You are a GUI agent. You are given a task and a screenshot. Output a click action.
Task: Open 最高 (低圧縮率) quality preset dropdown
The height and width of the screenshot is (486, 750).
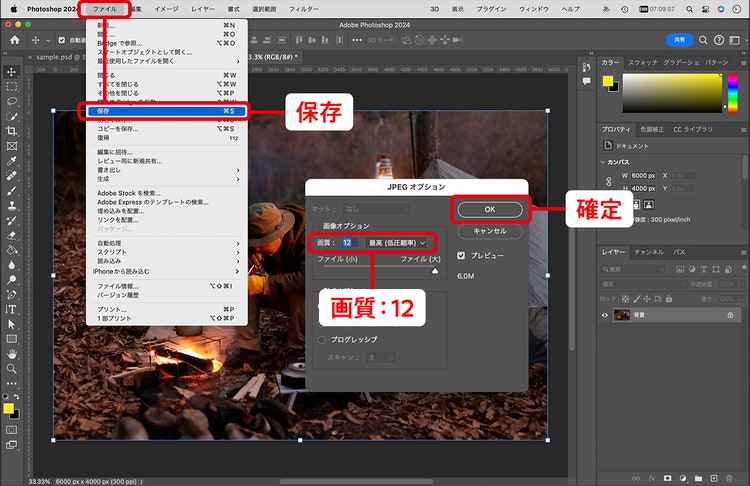[x=397, y=243]
